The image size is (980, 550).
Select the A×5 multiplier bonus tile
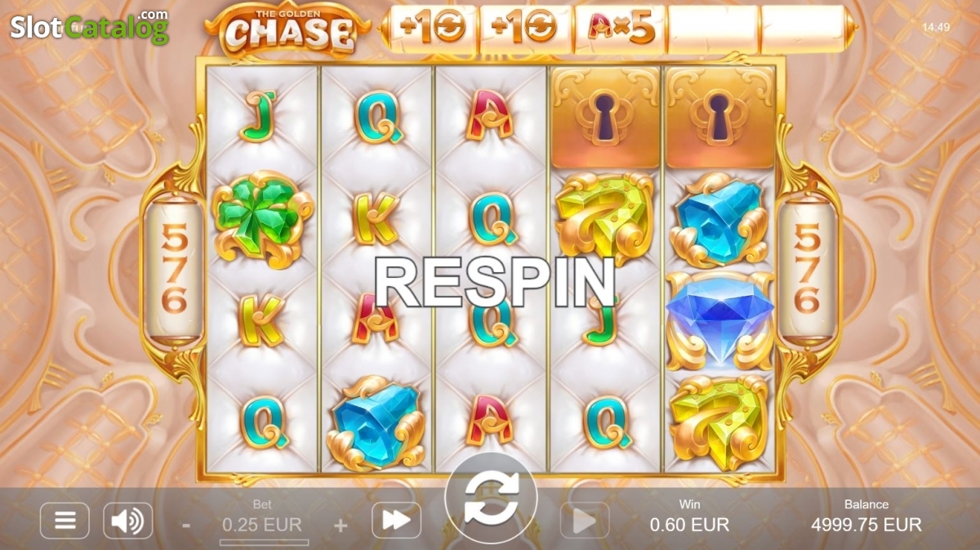(621, 29)
